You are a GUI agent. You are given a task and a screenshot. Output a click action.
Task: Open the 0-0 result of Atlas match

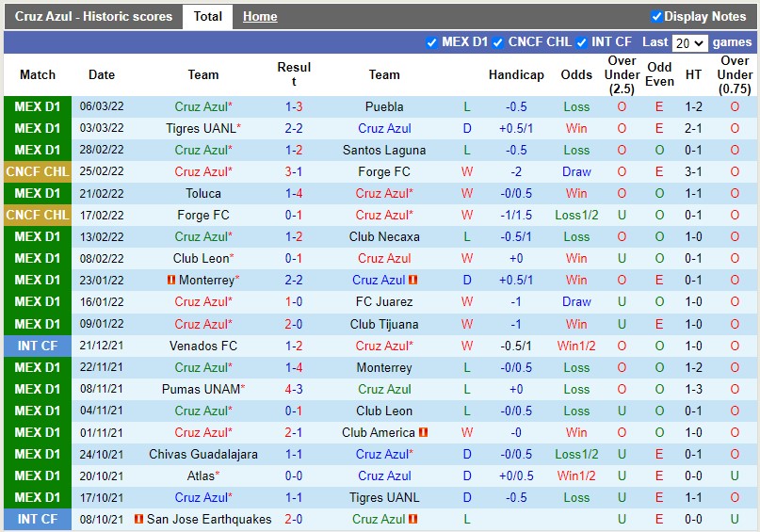(294, 476)
